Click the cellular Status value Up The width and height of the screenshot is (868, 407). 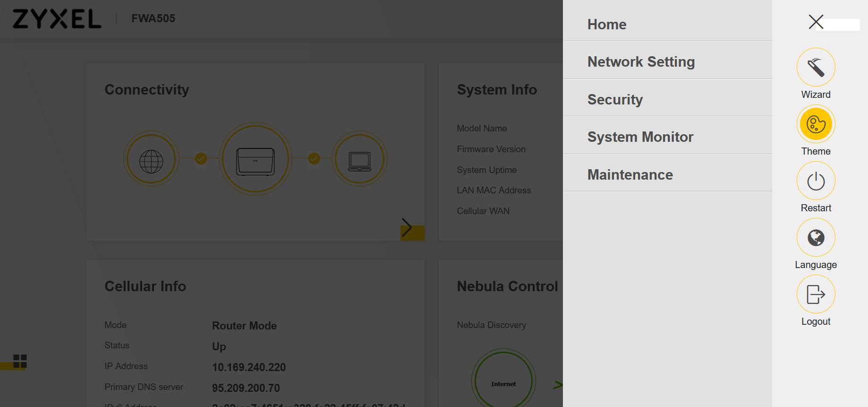[x=219, y=346]
